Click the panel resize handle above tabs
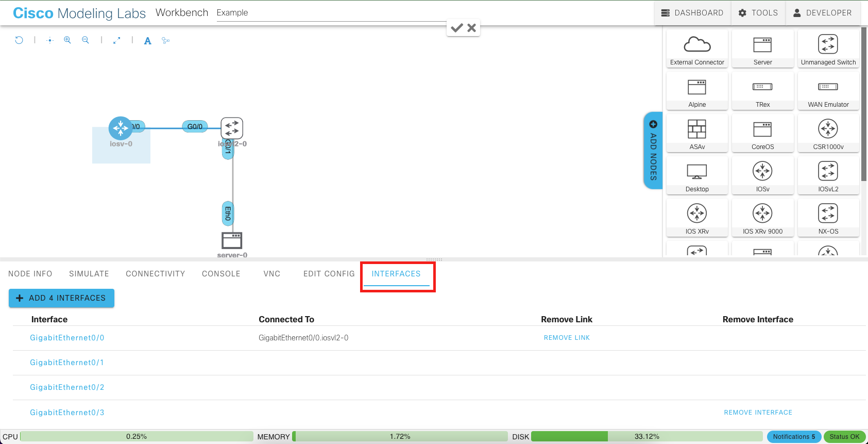 tap(434, 259)
